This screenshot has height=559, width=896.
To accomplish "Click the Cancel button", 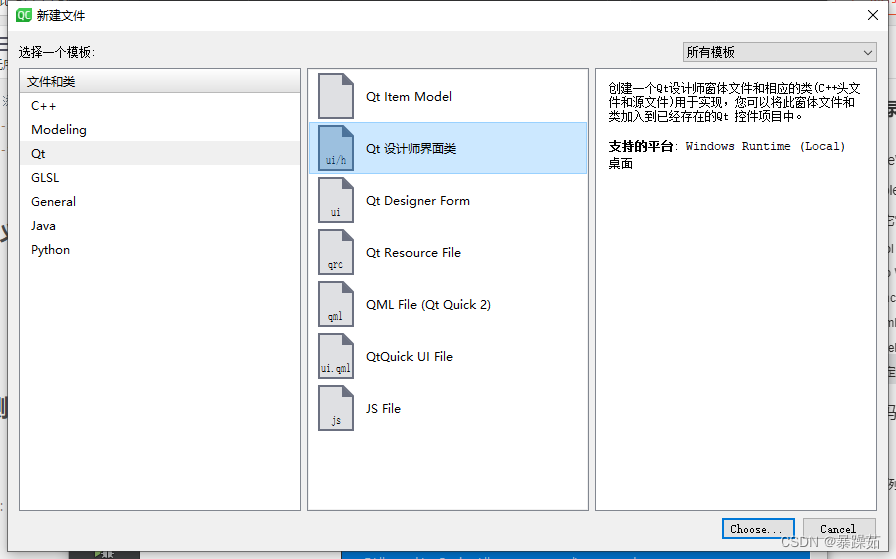I will 839,529.
